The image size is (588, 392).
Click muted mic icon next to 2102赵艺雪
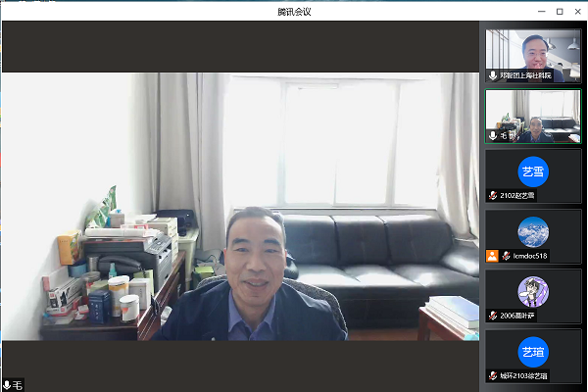(x=493, y=196)
